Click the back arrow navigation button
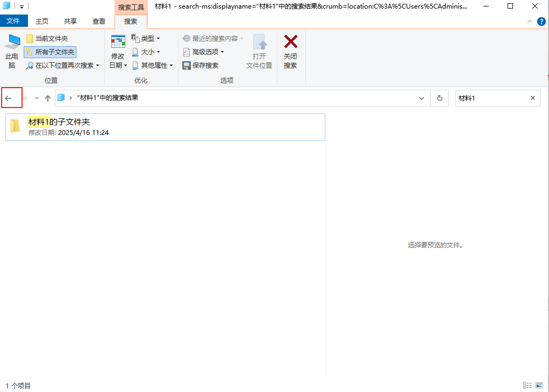The height and width of the screenshot is (392, 549). [x=9, y=98]
